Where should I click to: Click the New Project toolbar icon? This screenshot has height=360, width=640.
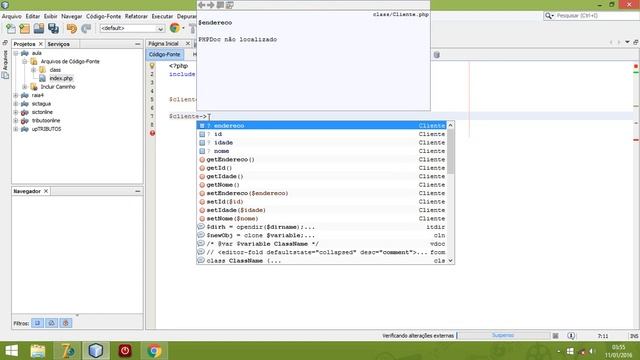click(x=24, y=28)
